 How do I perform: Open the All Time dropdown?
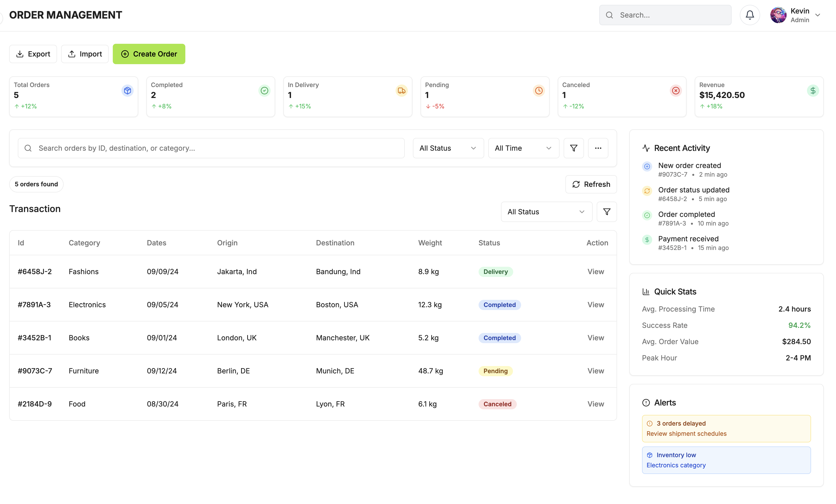click(x=523, y=148)
